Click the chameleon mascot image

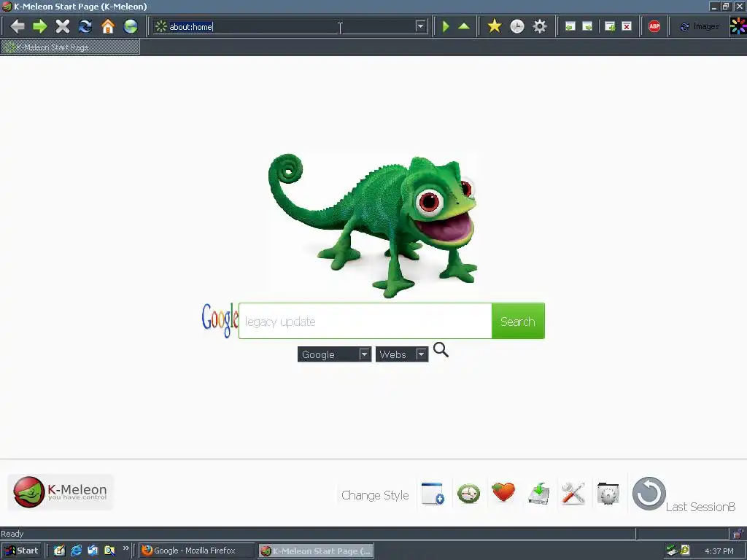[373, 225]
